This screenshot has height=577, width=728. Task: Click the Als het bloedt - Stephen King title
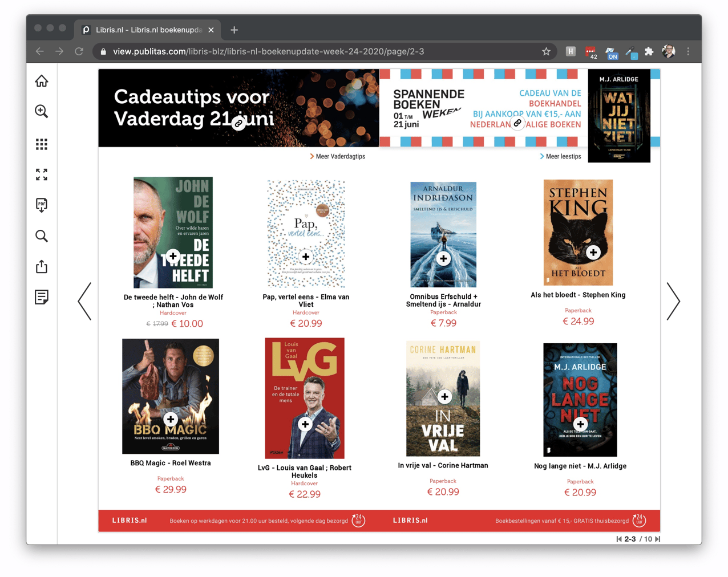click(578, 295)
